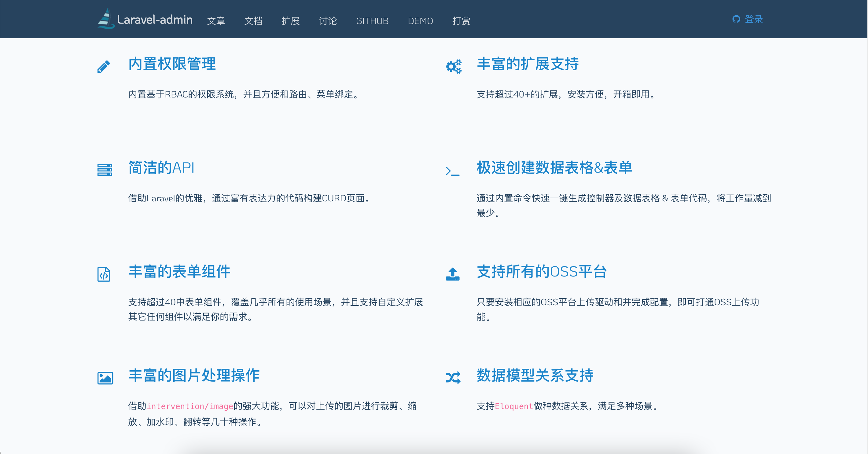The width and height of the screenshot is (868, 454).
Task: Click the upload icon beside 支持所有的OSS平台
Action: [x=453, y=274]
